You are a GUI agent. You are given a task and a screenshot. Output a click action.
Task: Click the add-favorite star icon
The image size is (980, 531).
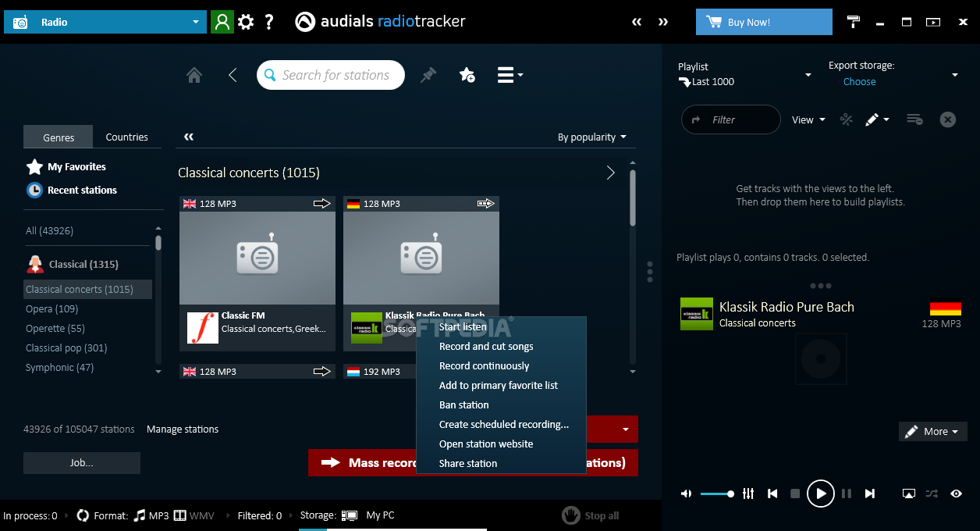click(467, 75)
